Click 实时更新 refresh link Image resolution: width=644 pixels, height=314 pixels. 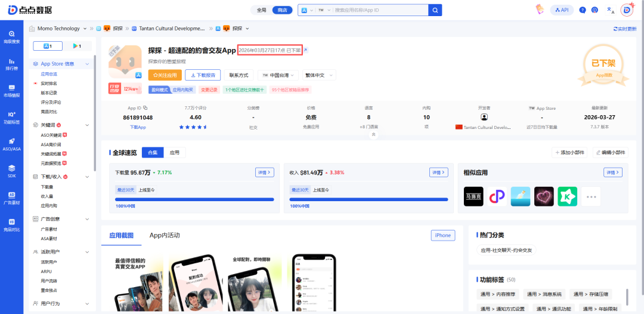[625, 29]
